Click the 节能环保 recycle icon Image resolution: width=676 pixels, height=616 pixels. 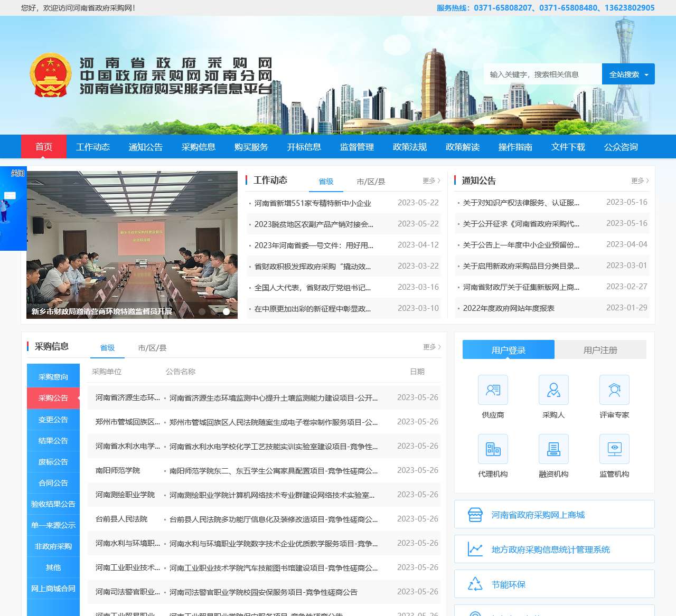pos(475,584)
